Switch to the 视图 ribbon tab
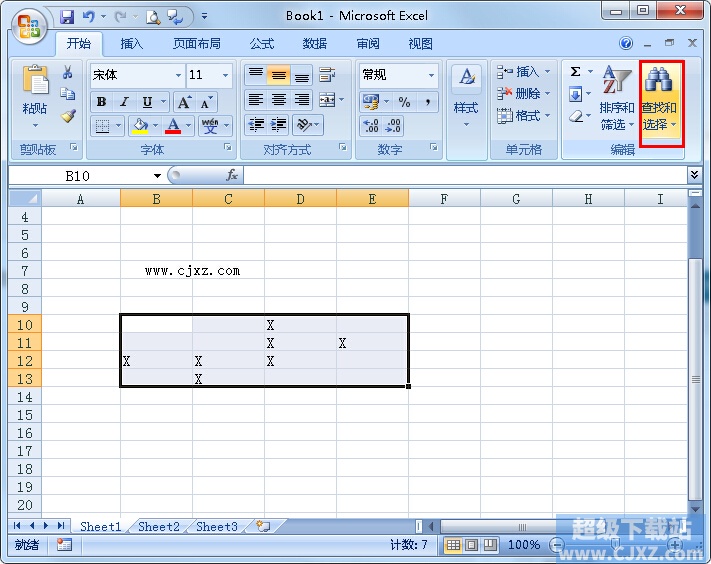 click(420, 44)
